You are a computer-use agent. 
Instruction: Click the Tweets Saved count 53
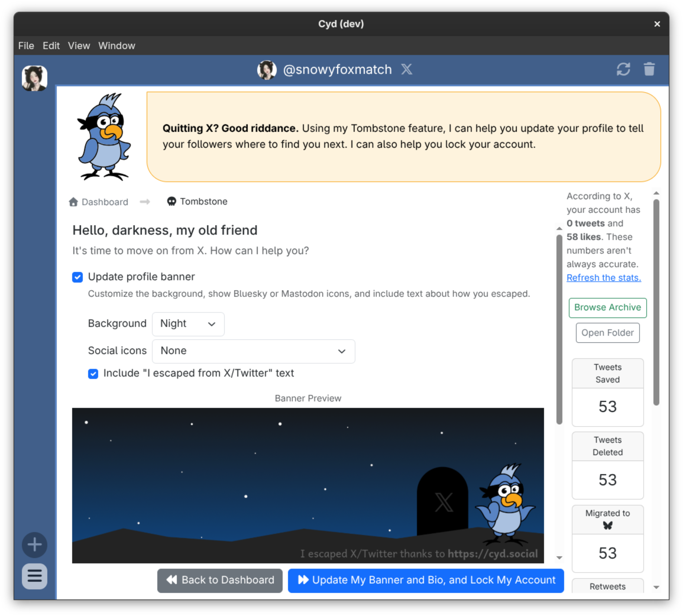click(x=608, y=406)
